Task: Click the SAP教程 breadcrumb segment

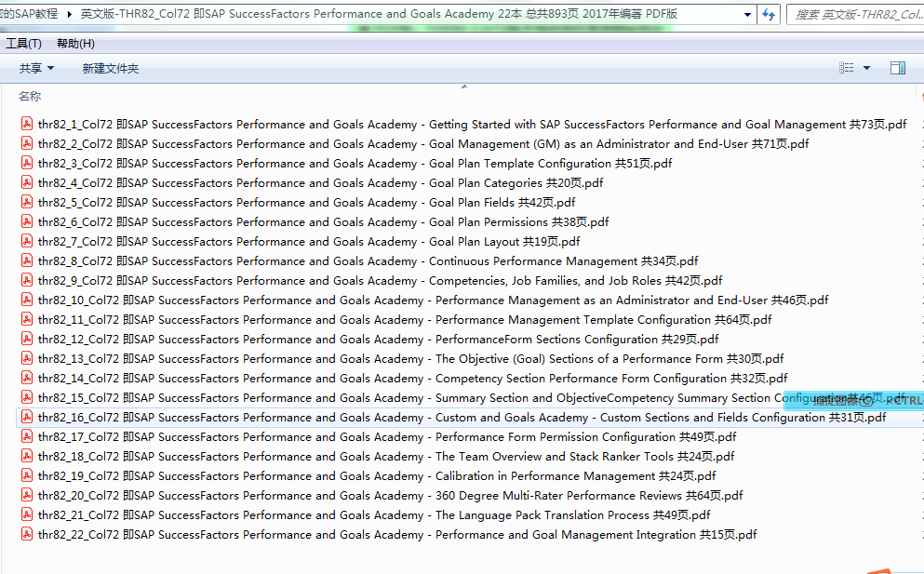Action: [30, 14]
